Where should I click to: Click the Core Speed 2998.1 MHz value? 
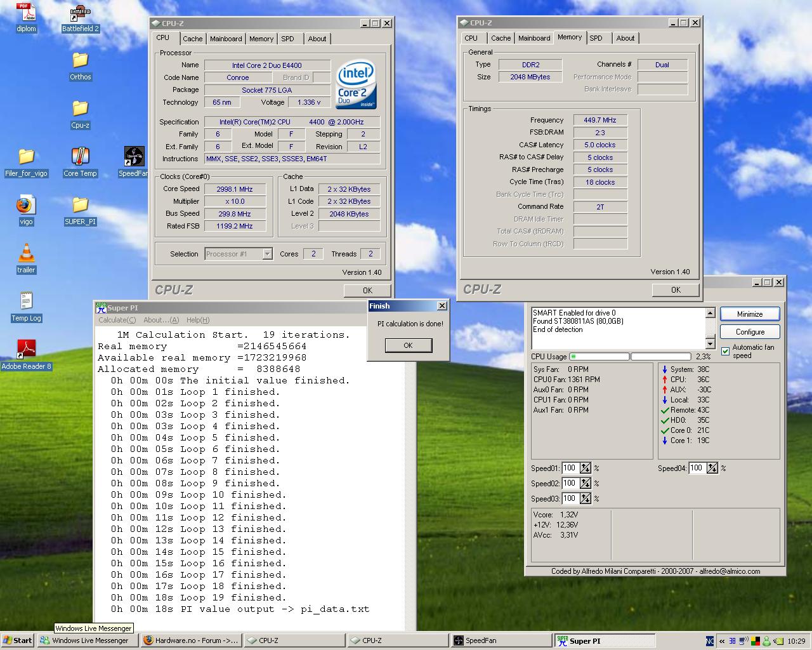(x=235, y=189)
